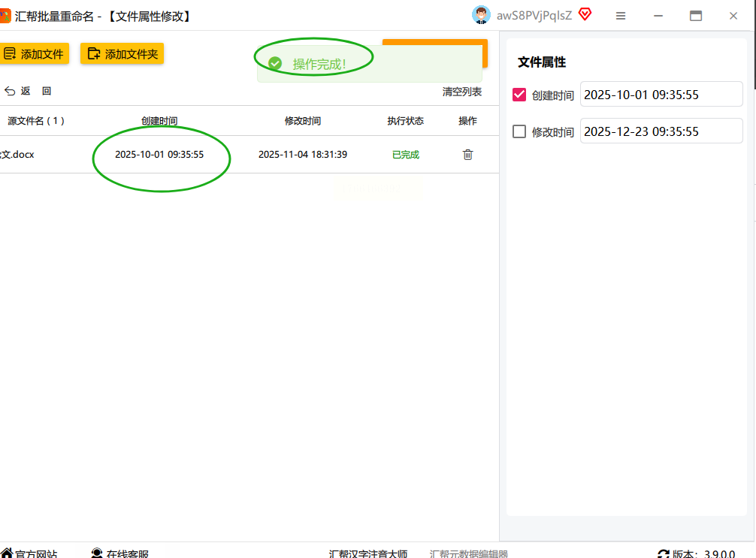The height and width of the screenshot is (558, 756).
Task: Uncheck the 创建时间 checkbox
Action: (x=519, y=95)
